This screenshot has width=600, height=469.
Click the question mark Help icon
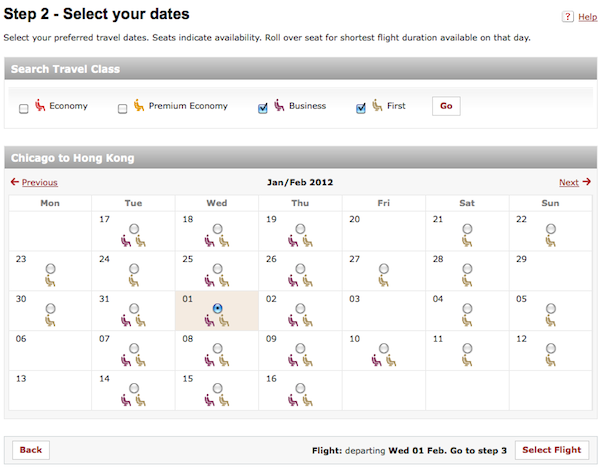[x=567, y=16]
